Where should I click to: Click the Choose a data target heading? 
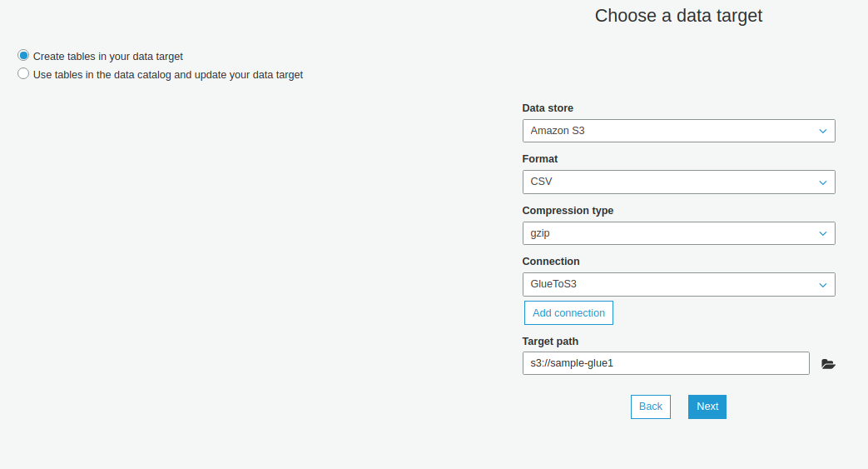tap(678, 16)
